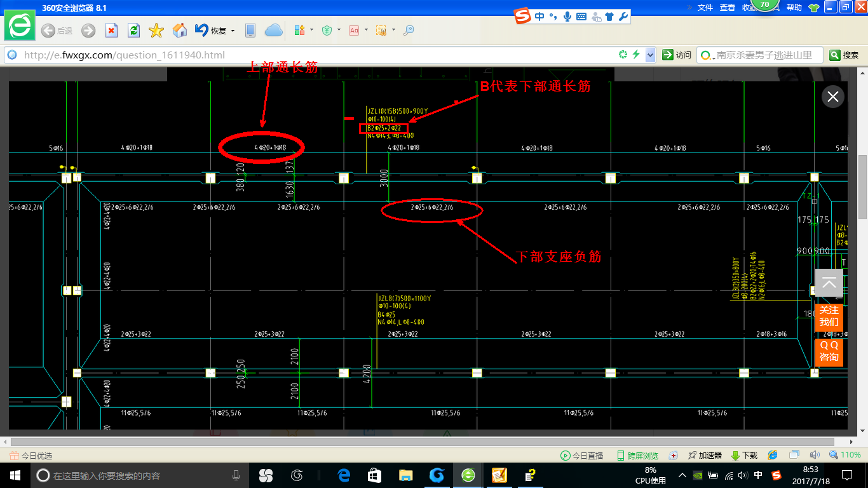
Task: Open 今日直播 in status bar
Action: coord(581,456)
